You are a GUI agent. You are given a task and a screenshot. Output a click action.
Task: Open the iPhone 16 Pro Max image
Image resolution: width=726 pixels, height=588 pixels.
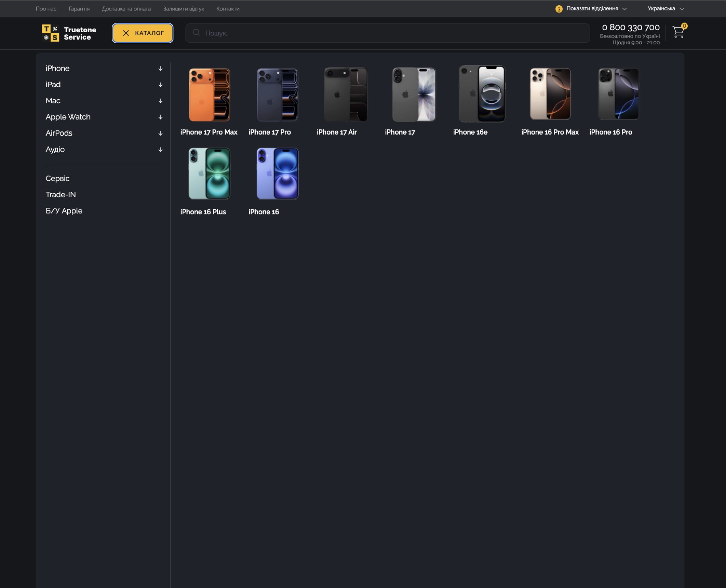pos(550,94)
